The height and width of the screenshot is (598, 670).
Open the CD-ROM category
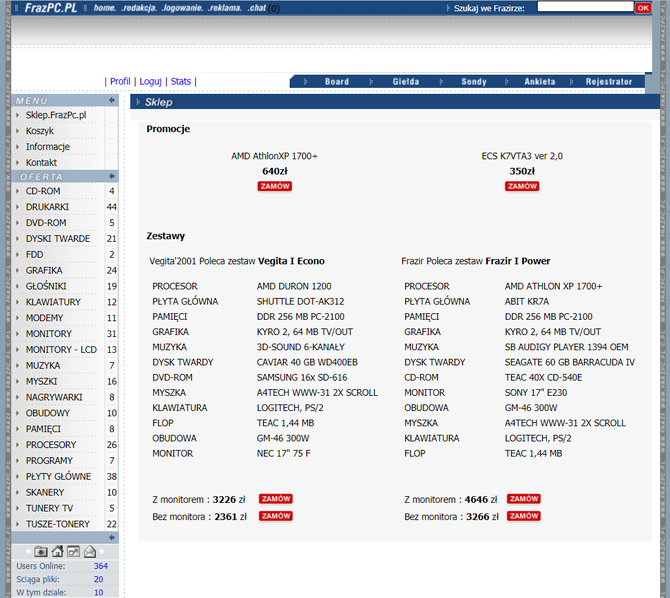click(x=43, y=191)
